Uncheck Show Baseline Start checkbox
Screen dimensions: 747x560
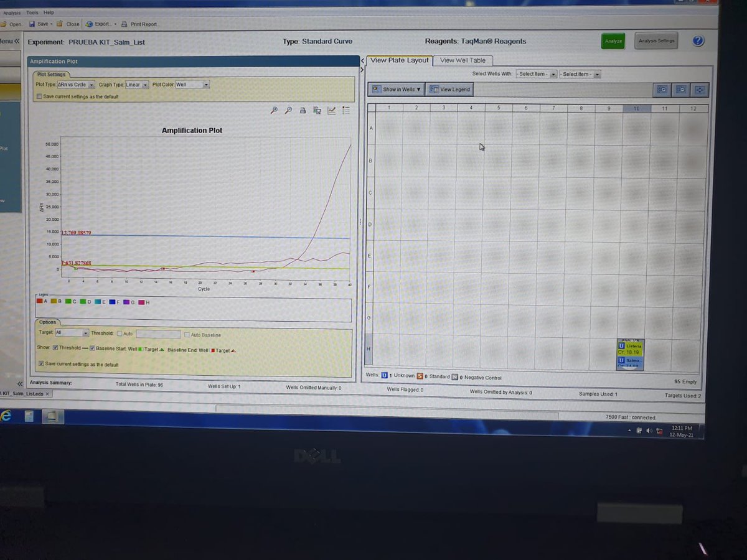[x=92, y=348]
